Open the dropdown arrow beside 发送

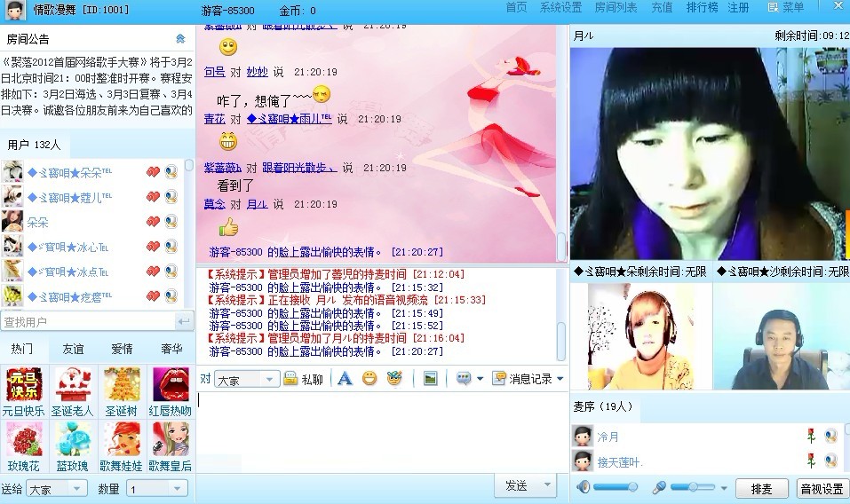point(547,484)
